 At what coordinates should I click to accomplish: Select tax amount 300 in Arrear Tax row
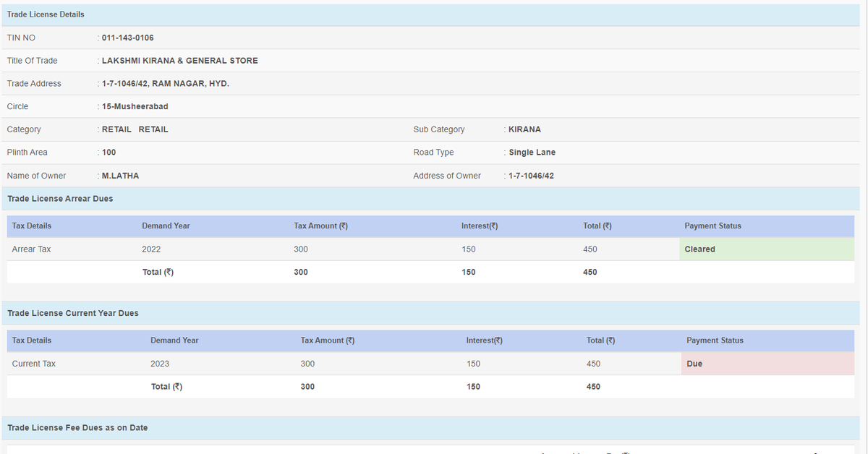point(301,249)
